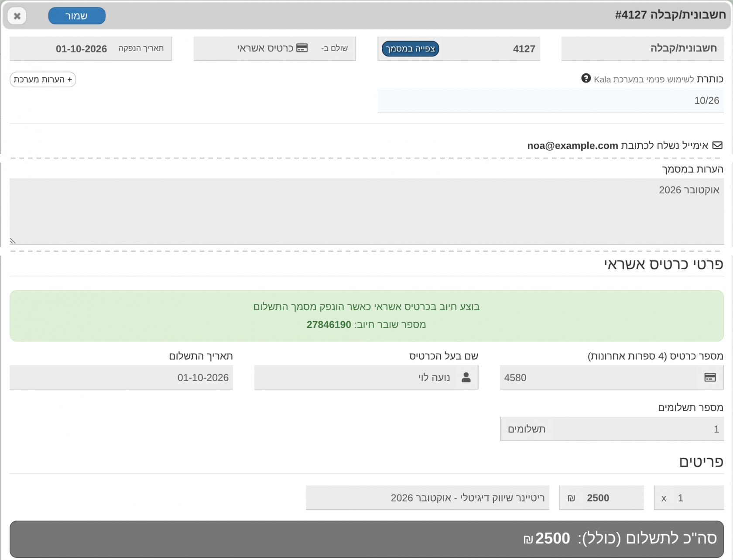Click the cardholder name field נועה לוי

(x=366, y=378)
